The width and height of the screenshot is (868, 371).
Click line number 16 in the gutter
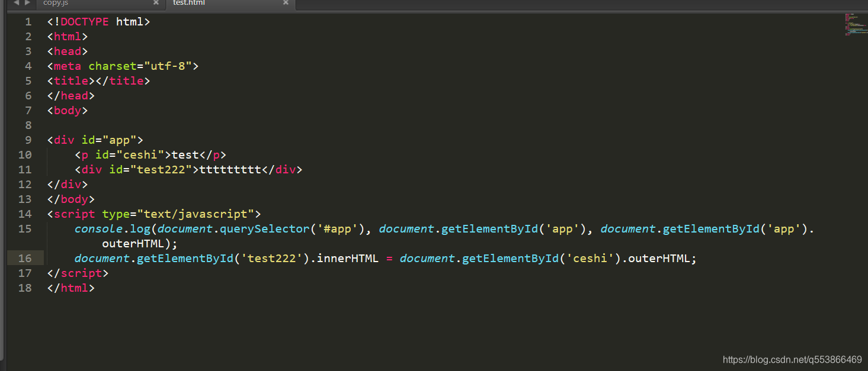pos(25,258)
